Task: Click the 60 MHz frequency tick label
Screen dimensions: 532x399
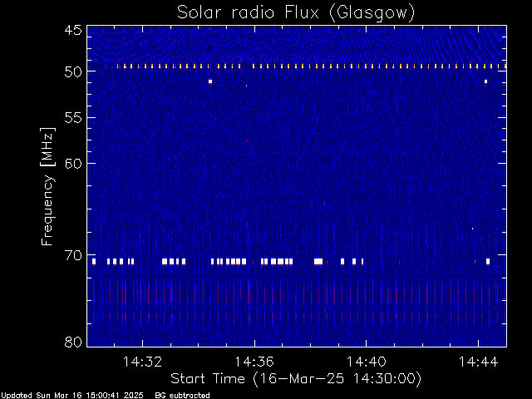Action: click(73, 164)
